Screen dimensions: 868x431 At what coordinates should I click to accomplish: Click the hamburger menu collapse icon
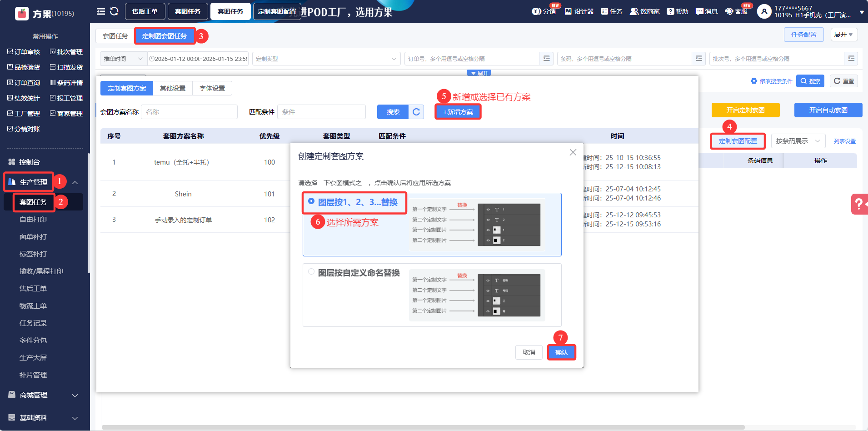click(100, 11)
